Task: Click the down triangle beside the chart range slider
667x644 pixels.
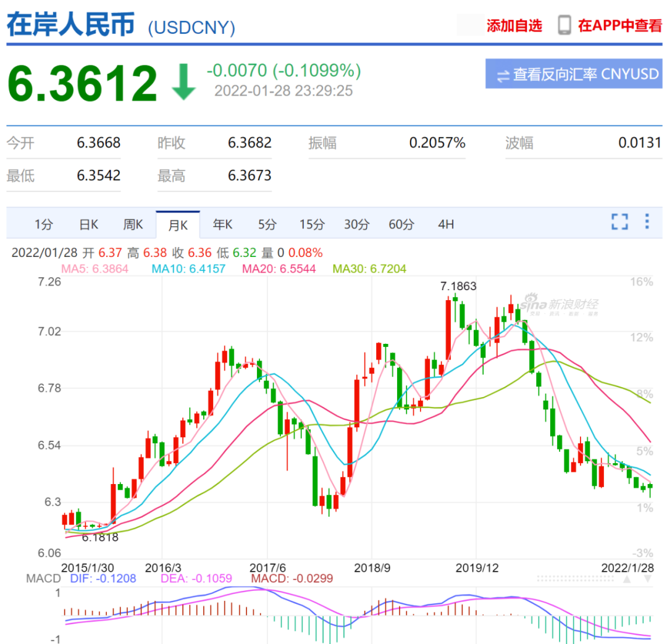Action: click(647, 579)
